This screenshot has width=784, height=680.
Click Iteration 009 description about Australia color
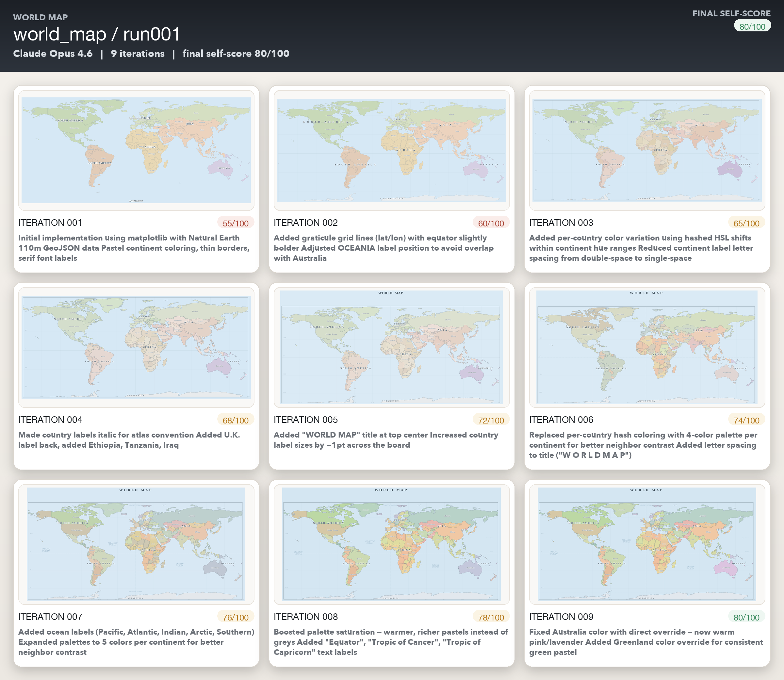[645, 642]
